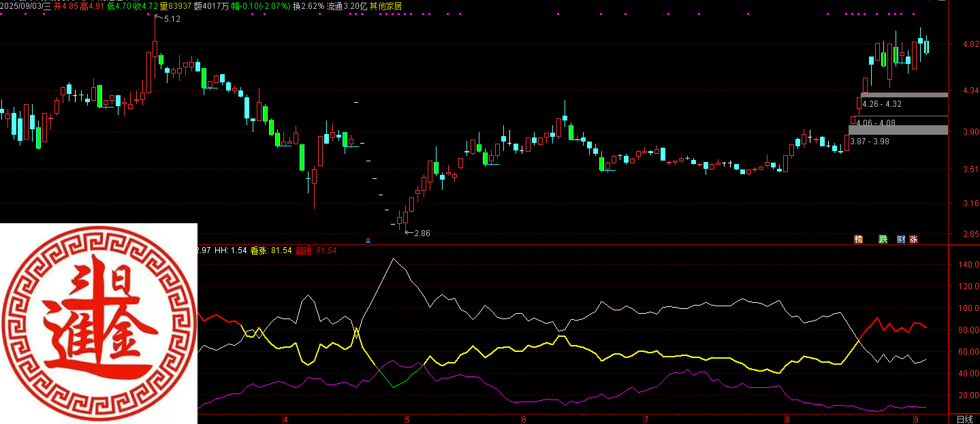Click the red 涨 marker icon
The width and height of the screenshot is (980, 424).
tap(913, 239)
